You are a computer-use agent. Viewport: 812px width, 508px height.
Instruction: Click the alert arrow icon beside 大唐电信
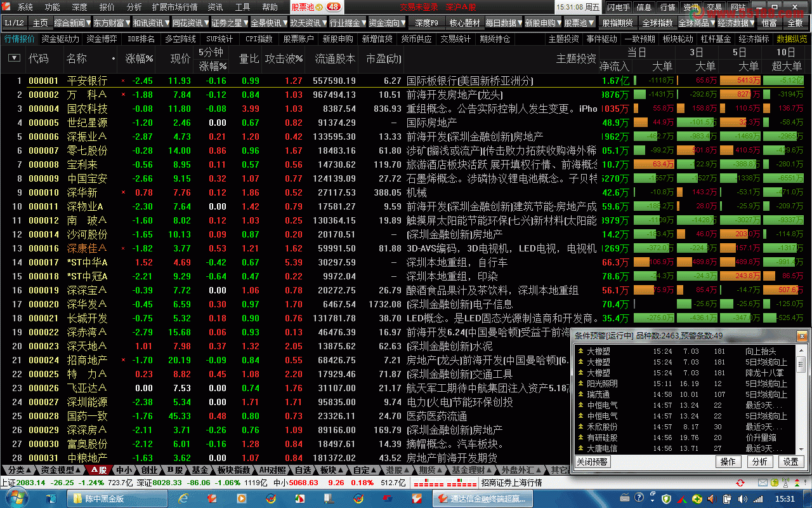[x=580, y=448]
